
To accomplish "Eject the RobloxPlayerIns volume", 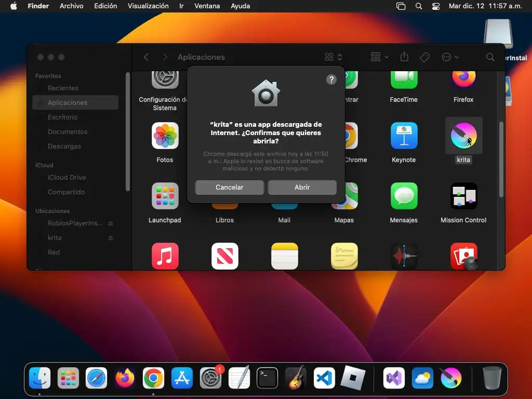I will click(x=110, y=223).
